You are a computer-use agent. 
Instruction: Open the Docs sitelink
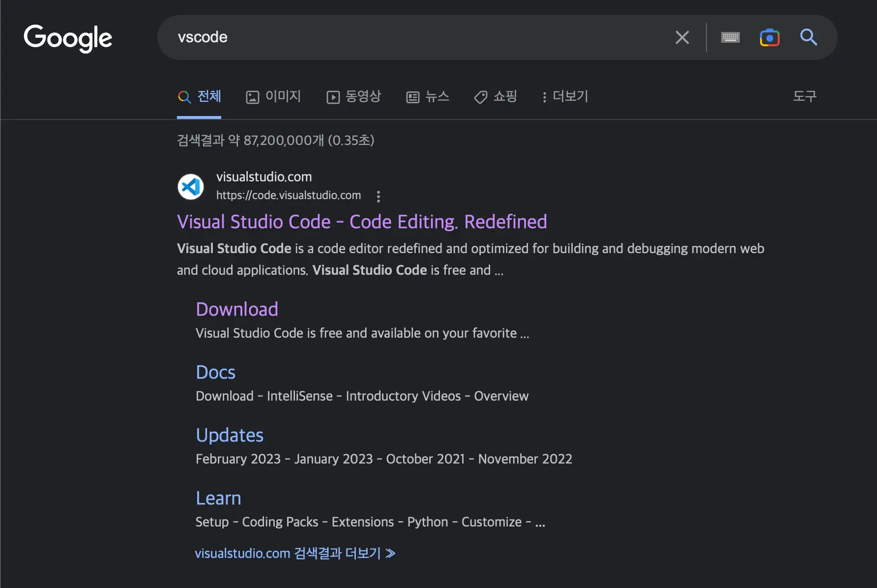point(215,372)
